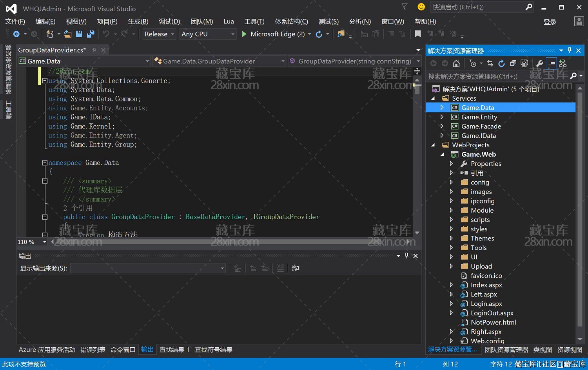
Task: Click the Navigate Backward arrow in the toolbar
Action: coord(16,34)
